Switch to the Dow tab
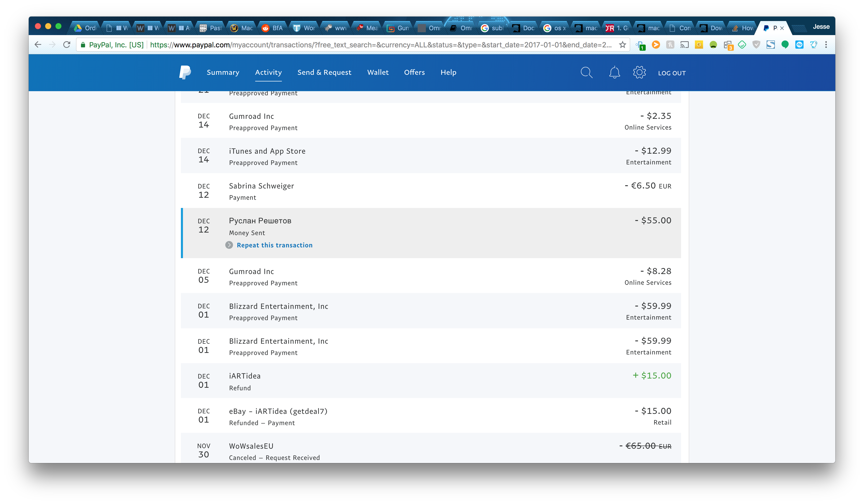This screenshot has width=864, height=504. click(x=711, y=28)
